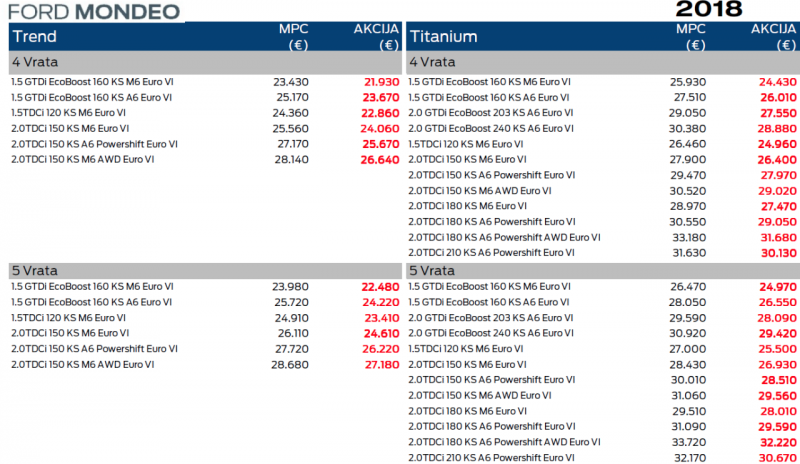The width and height of the screenshot is (800, 464).
Task: Click the Ford Mondeo title logo
Action: 96,13
